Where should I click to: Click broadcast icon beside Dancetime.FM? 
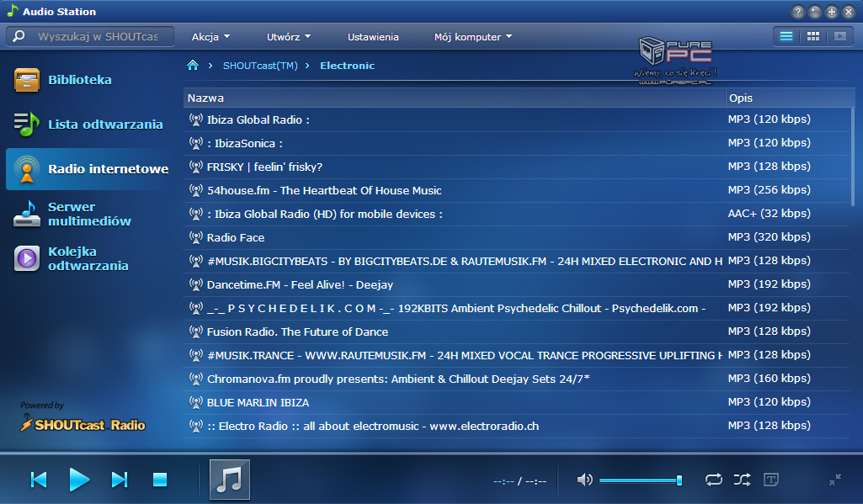tap(196, 284)
